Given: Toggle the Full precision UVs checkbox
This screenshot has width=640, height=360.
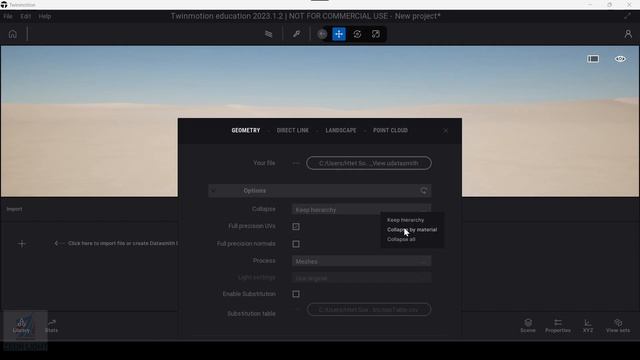Looking at the screenshot, I should pyautogui.click(x=296, y=227).
